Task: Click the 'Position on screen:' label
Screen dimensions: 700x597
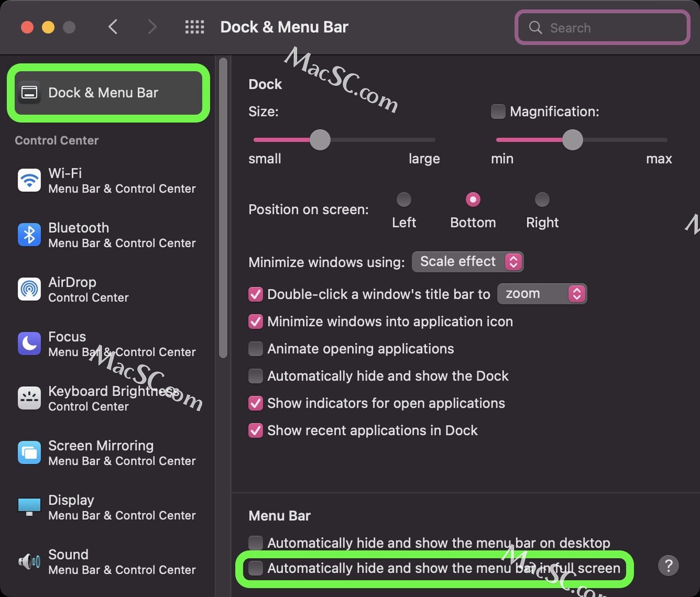Action: click(308, 209)
